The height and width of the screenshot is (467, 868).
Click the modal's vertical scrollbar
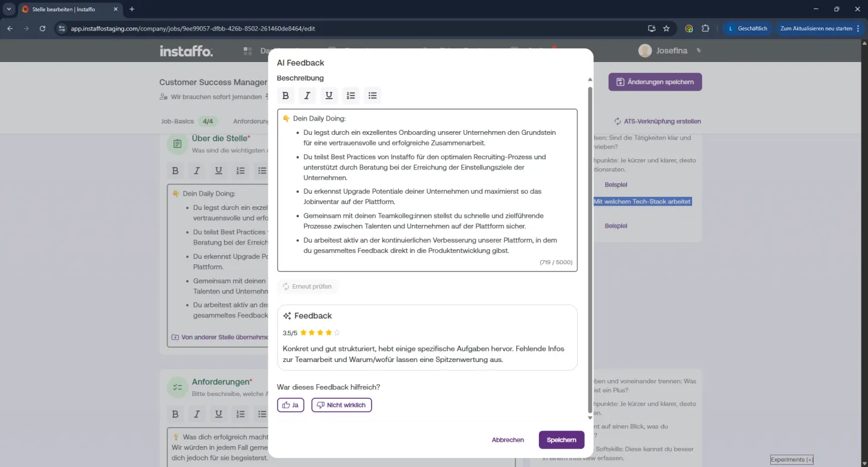coord(590,248)
